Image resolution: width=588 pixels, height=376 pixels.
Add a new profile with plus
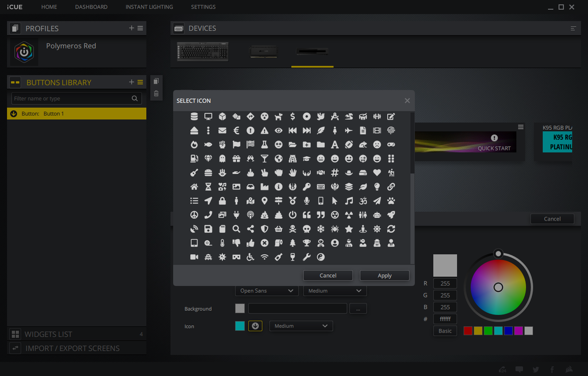tap(131, 28)
